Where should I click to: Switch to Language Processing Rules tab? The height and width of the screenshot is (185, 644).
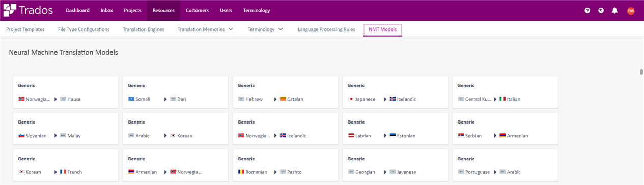(x=326, y=29)
